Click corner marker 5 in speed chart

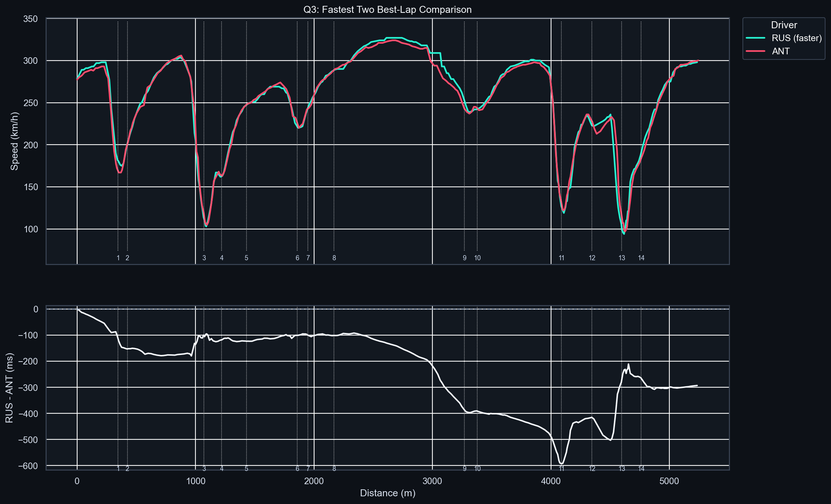tap(247, 258)
